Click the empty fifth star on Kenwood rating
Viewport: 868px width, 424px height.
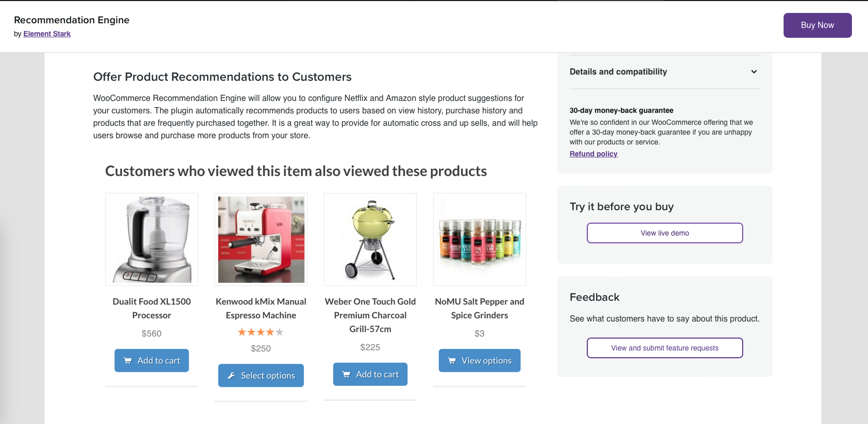(x=279, y=332)
